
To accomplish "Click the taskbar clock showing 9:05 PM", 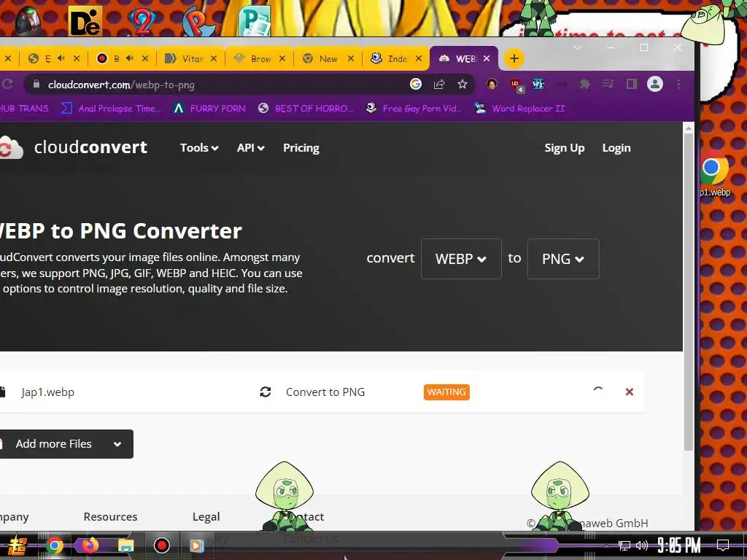I will point(679,545).
